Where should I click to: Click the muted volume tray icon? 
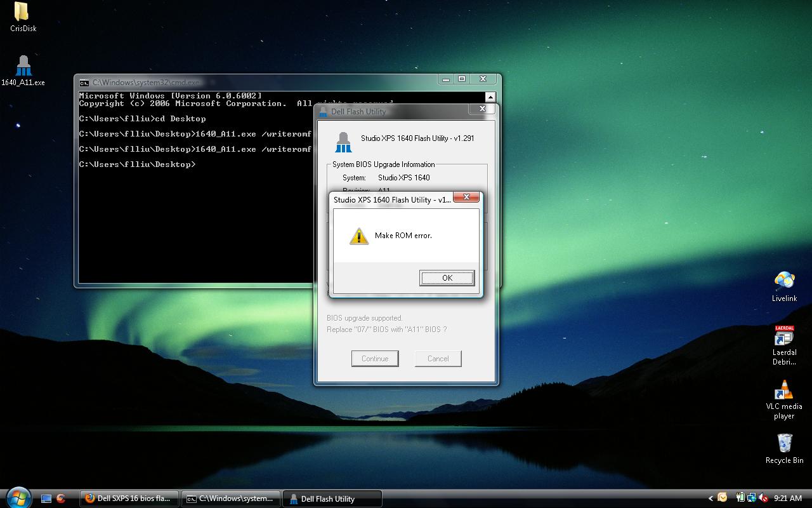763,498
